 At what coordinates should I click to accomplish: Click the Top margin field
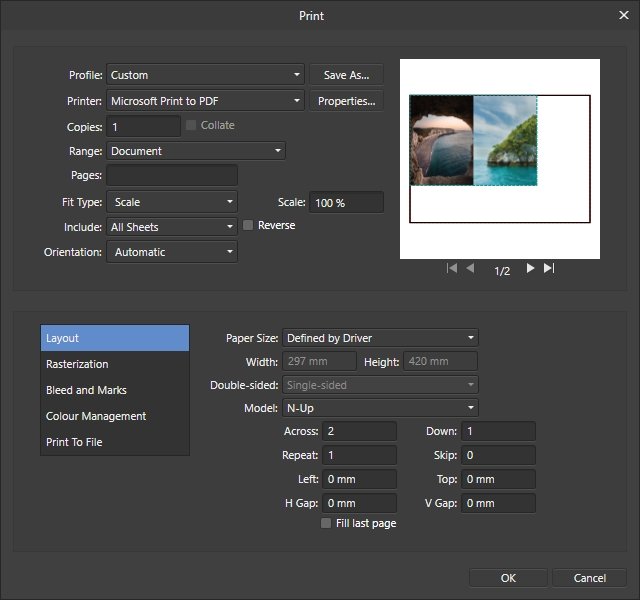pos(498,479)
